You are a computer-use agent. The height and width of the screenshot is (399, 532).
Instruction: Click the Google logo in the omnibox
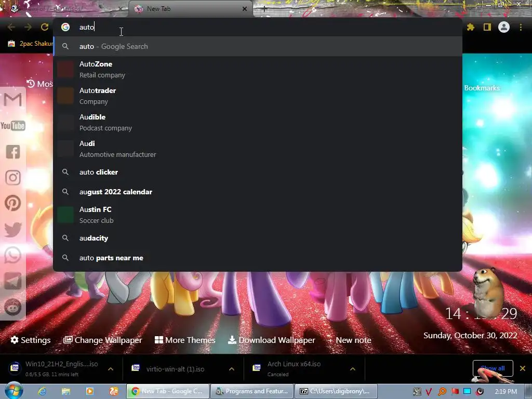tap(65, 27)
